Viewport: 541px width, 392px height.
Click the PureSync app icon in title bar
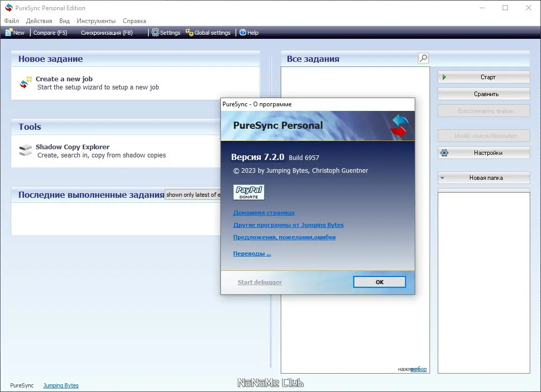9,8
